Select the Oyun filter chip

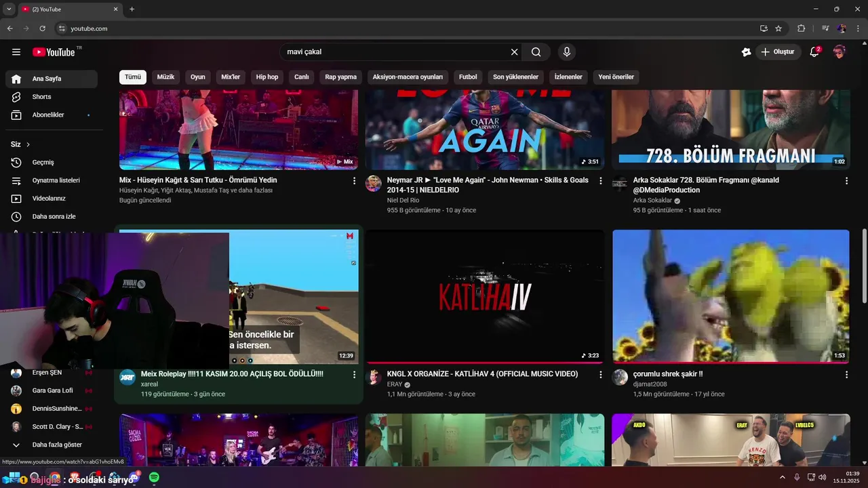coord(197,77)
